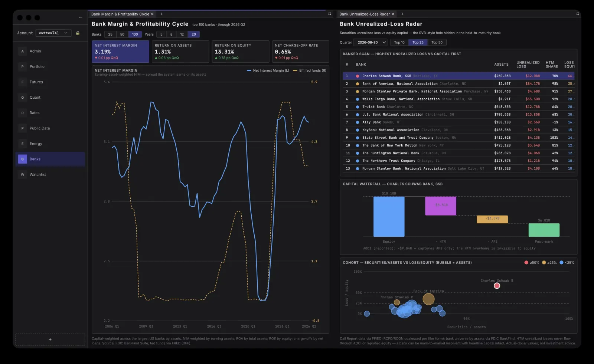Select Charles Schwab Bank, SSB row
This screenshot has height=364, width=594.
tap(458, 76)
